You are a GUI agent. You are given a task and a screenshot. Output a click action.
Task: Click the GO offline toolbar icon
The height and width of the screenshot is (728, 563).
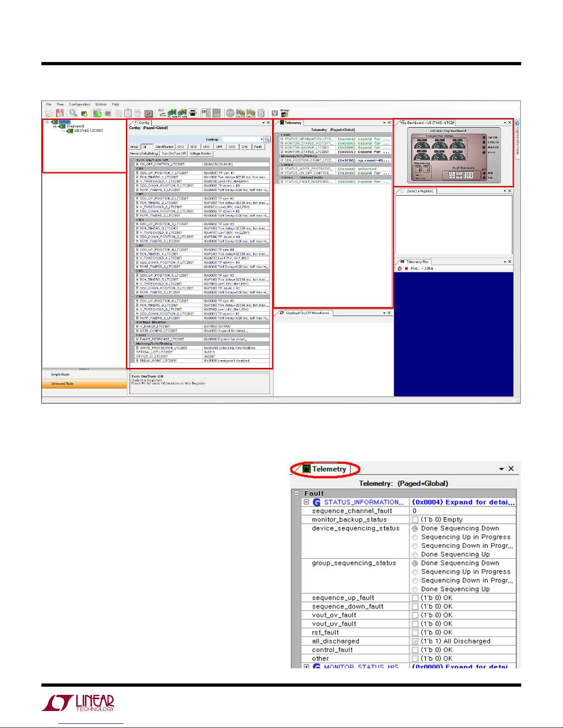tap(161, 113)
